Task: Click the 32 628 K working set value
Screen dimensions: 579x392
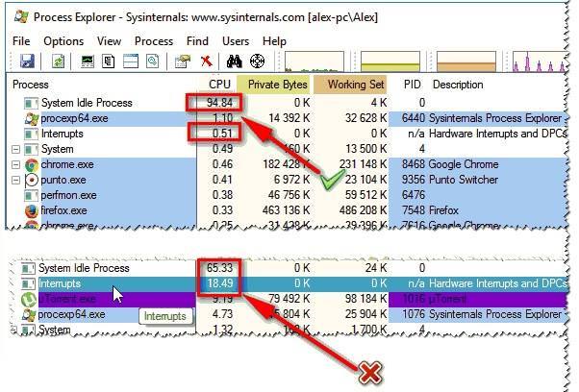Action: pos(365,118)
